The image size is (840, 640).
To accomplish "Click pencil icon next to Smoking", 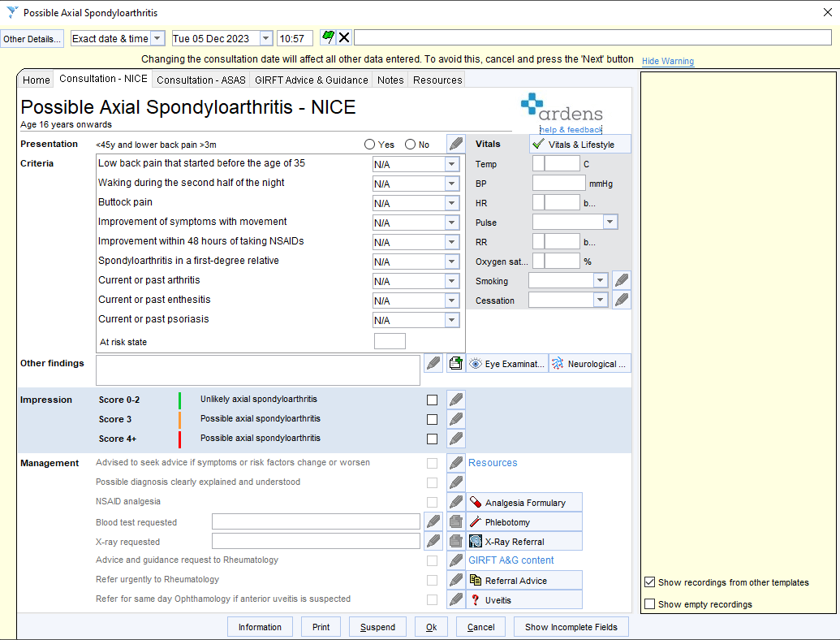I will (622, 280).
